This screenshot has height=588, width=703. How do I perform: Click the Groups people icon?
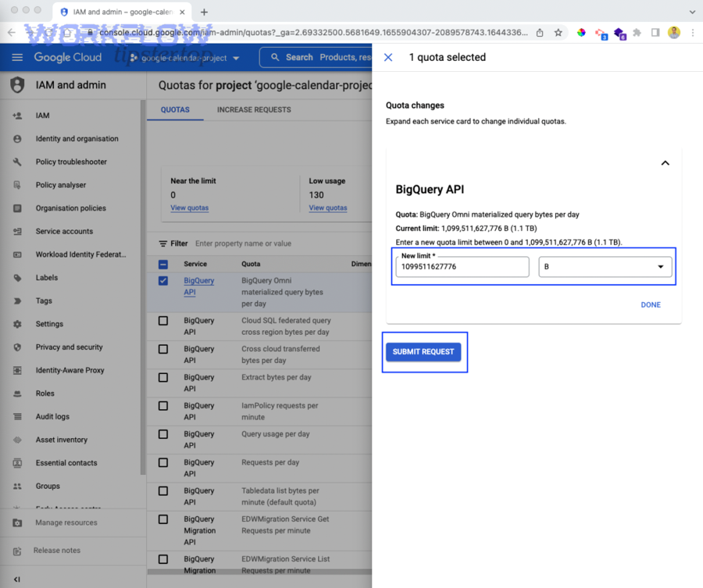17,486
